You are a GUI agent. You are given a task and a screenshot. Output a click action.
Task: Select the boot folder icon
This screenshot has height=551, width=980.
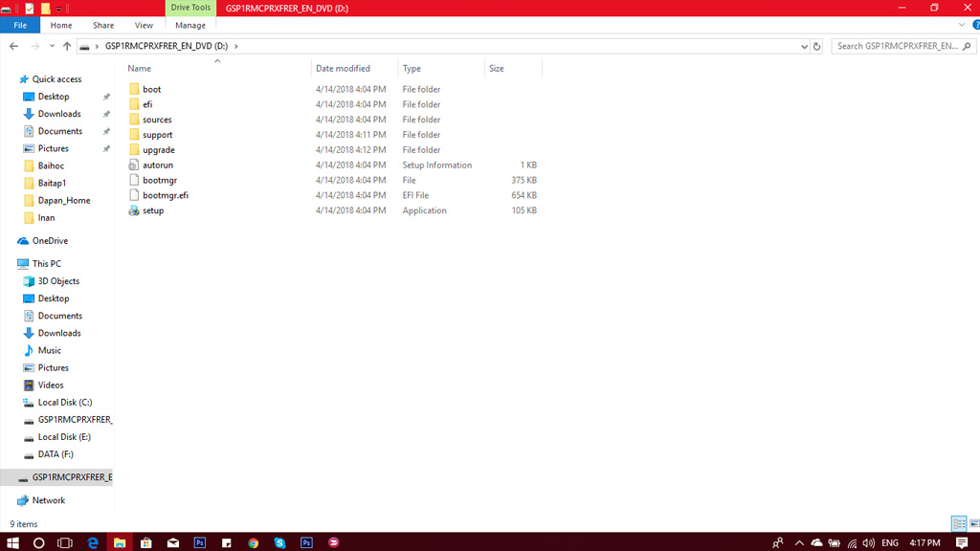134,89
